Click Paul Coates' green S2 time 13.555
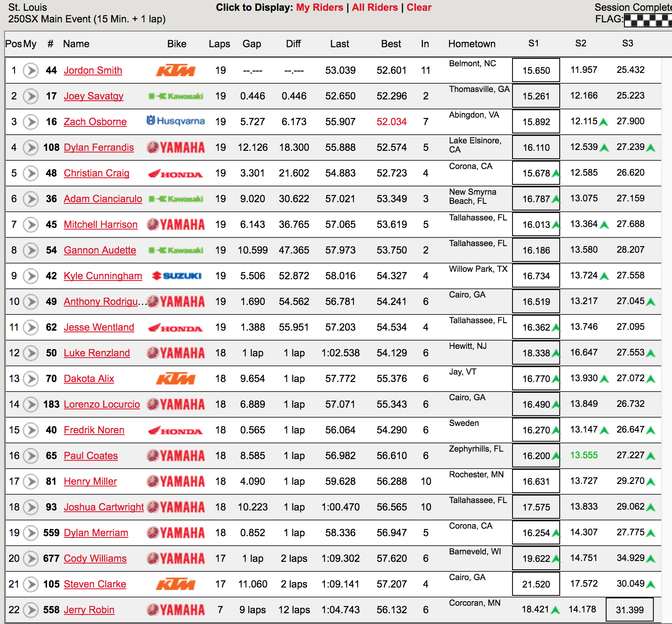The width and height of the screenshot is (672, 624). tap(584, 455)
